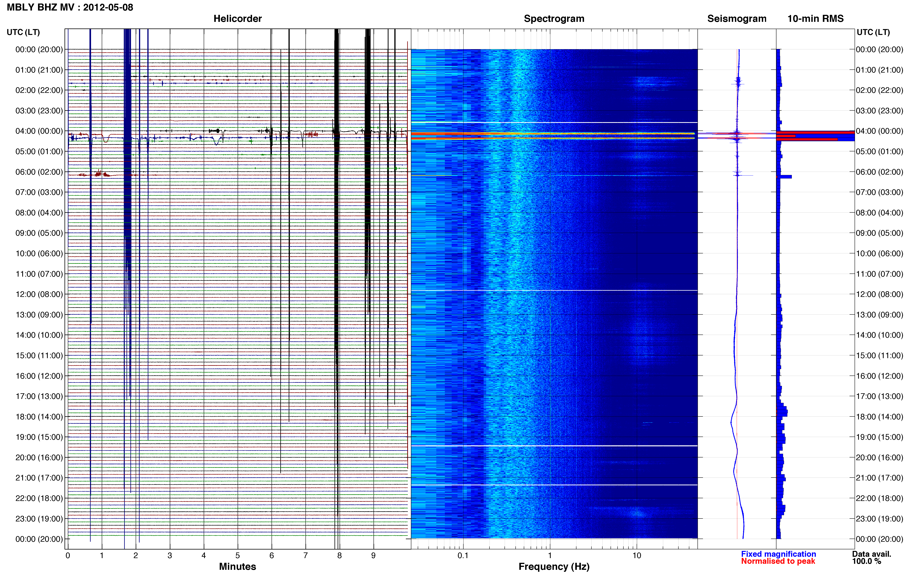Screen dimensions: 924x578
Task: Click tick label '6' on the Minutes axis
Action: (272, 555)
